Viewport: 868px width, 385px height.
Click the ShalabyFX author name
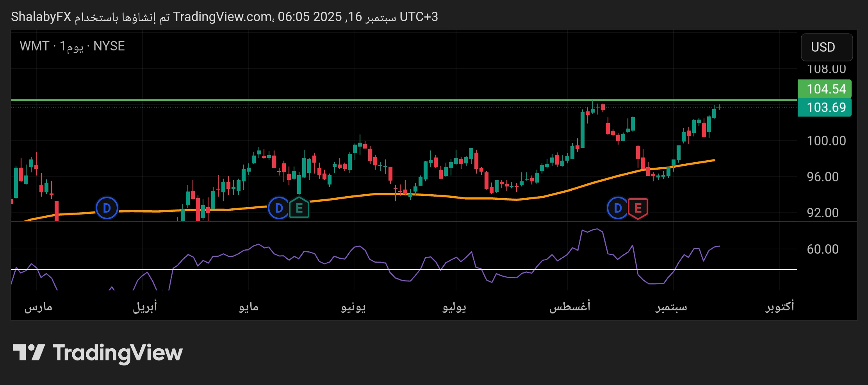41,17
